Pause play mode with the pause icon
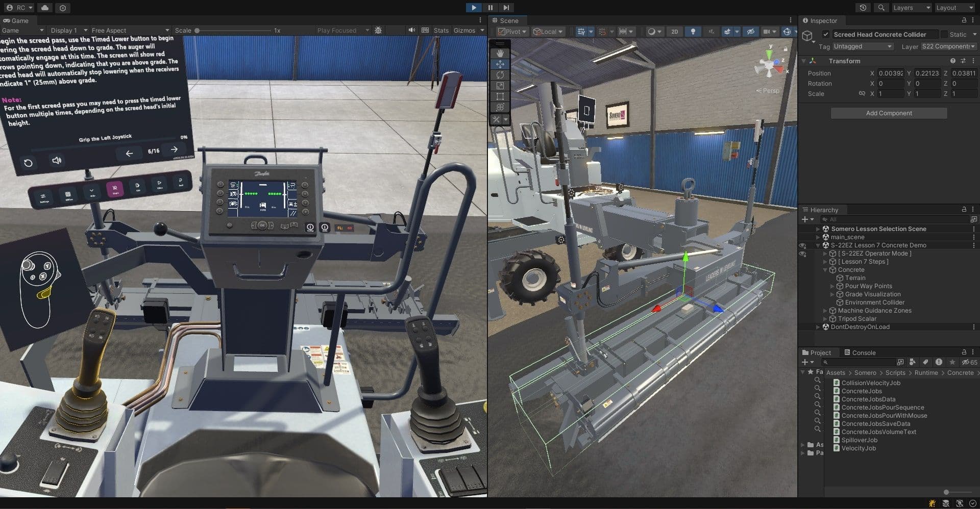Image resolution: width=980 pixels, height=509 pixels. tap(490, 8)
